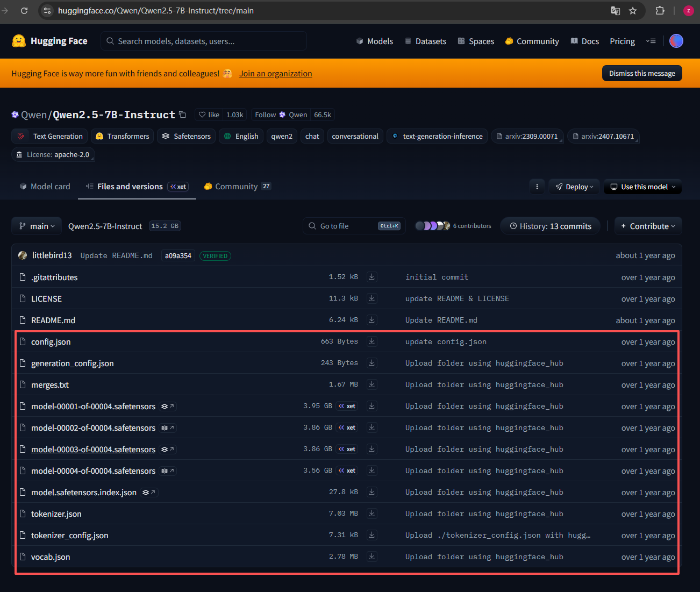
Task: Download vocab.json via its download icon
Action: pos(372,557)
